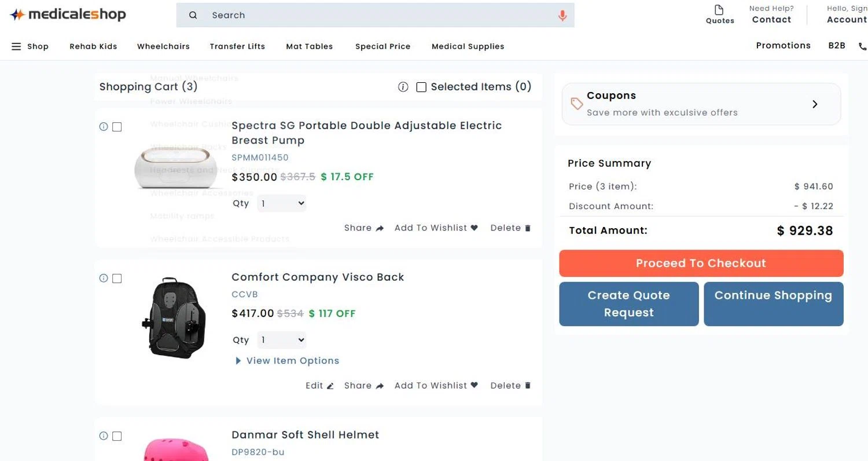Open Comfort Company Visco Back title

[x=318, y=277]
